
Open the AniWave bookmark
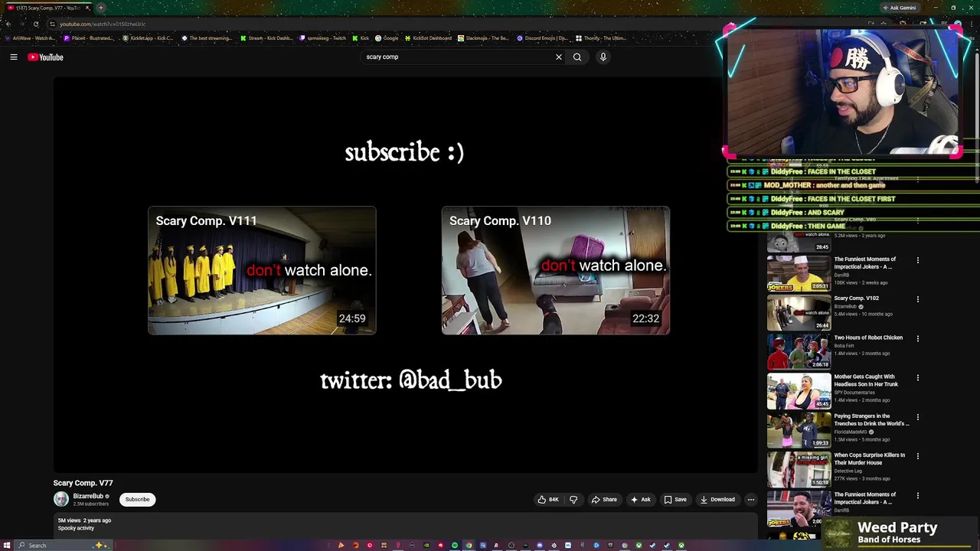pyautogui.click(x=31, y=38)
